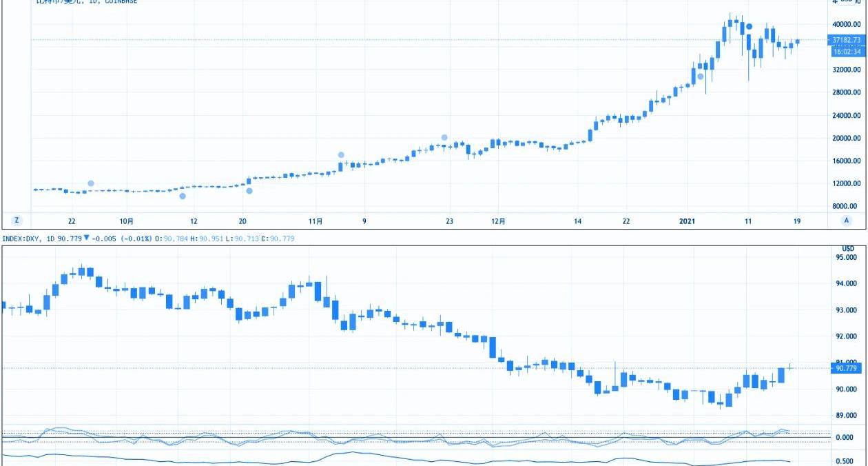Click the INDEX:DXY symbol label

(x=21, y=239)
